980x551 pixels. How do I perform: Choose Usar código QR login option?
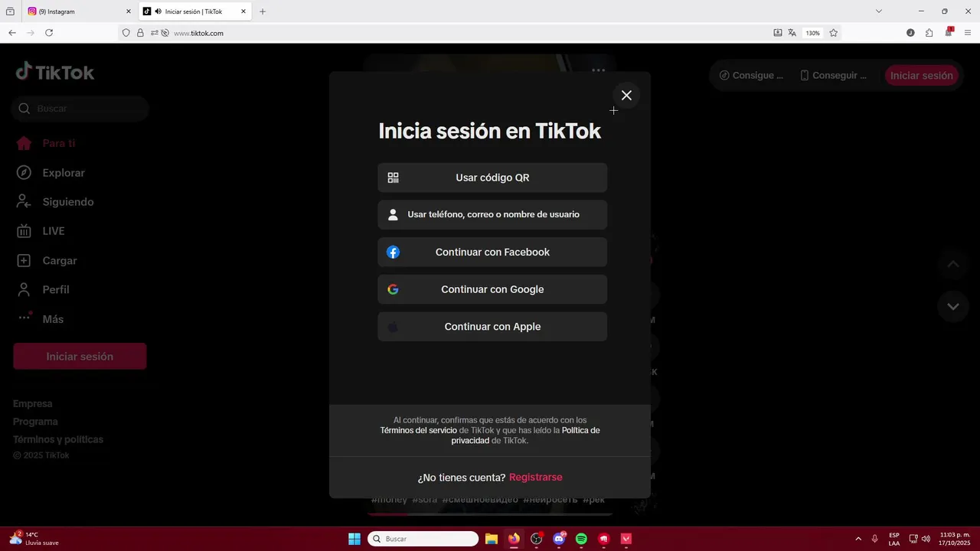click(x=492, y=178)
